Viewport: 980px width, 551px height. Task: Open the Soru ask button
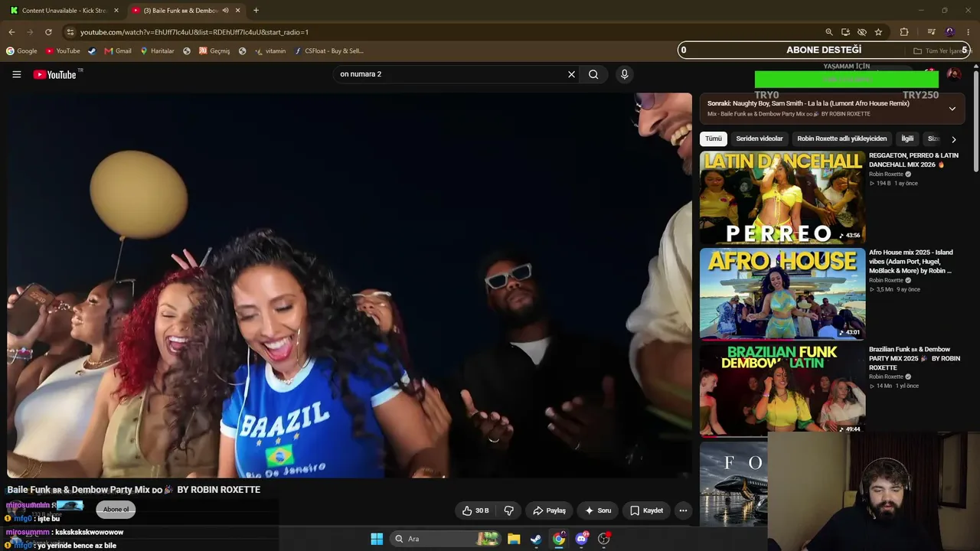coord(598,510)
